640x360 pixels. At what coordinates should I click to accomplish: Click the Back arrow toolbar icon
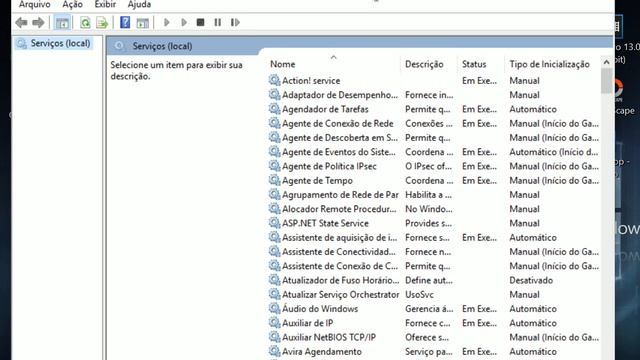click(x=21, y=22)
